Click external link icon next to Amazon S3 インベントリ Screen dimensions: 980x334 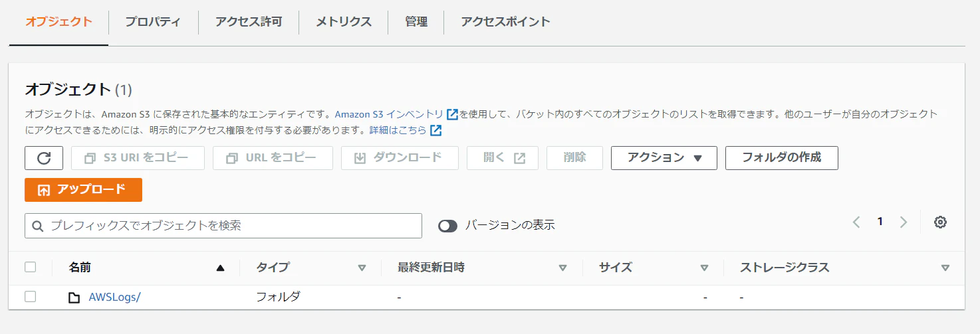(x=453, y=114)
